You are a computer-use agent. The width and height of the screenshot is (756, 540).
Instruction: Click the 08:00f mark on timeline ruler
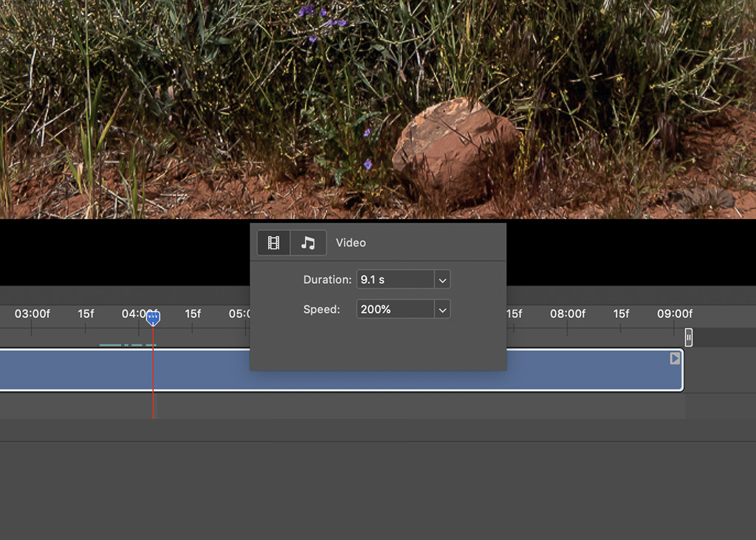(568, 314)
